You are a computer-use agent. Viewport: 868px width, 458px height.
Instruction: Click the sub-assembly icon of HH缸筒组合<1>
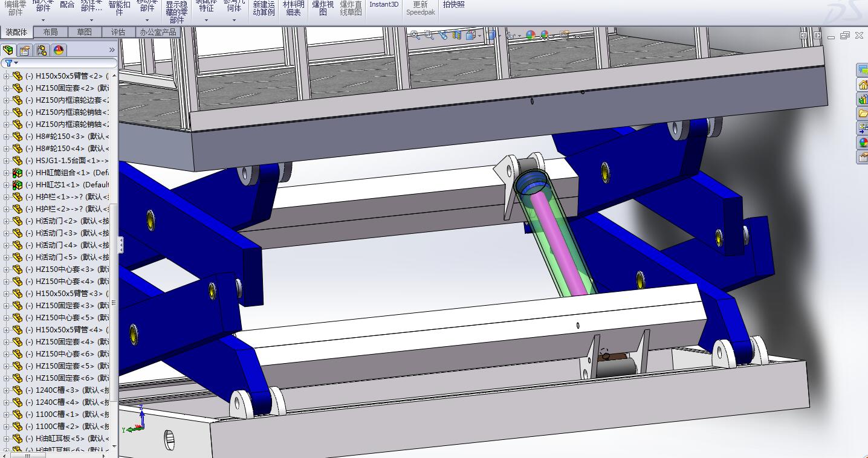coord(18,173)
